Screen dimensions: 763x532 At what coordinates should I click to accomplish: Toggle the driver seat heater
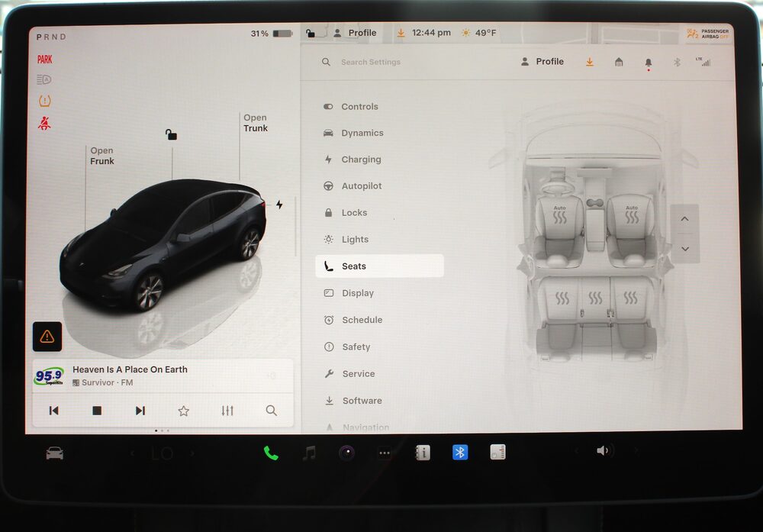560,217
